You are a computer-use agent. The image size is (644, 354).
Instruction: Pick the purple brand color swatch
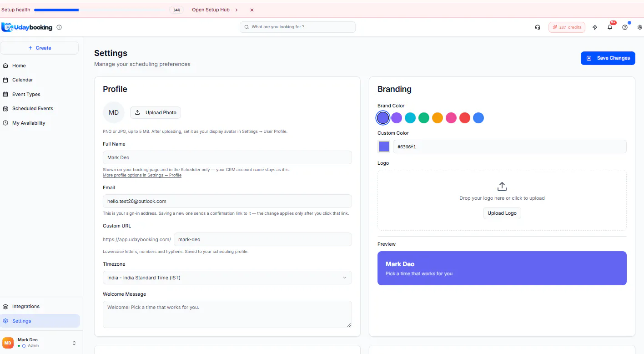pyautogui.click(x=397, y=118)
